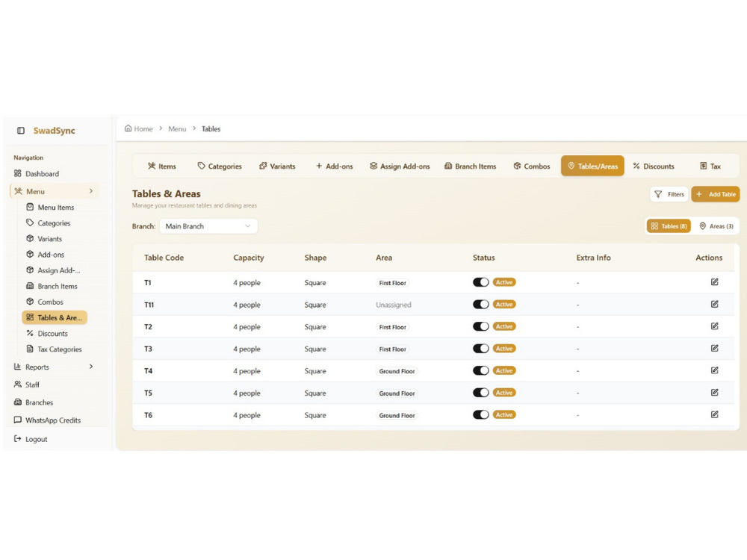Select the Tables (8) view

click(x=669, y=226)
